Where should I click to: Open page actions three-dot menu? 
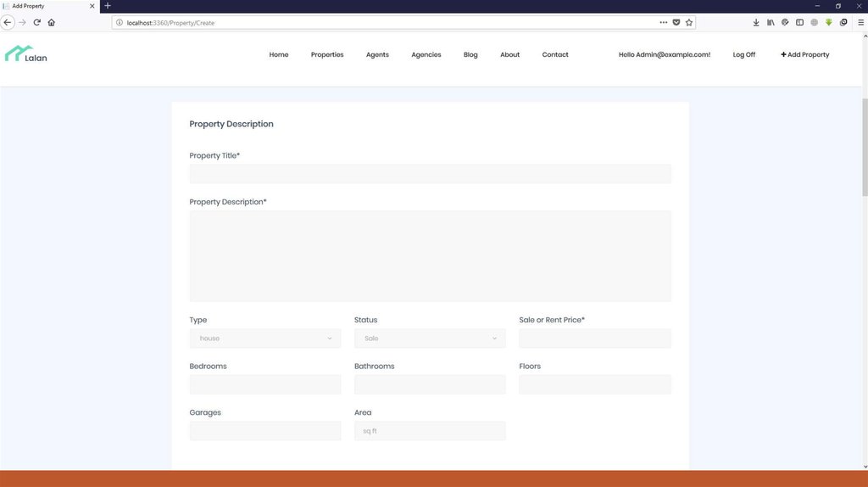663,23
